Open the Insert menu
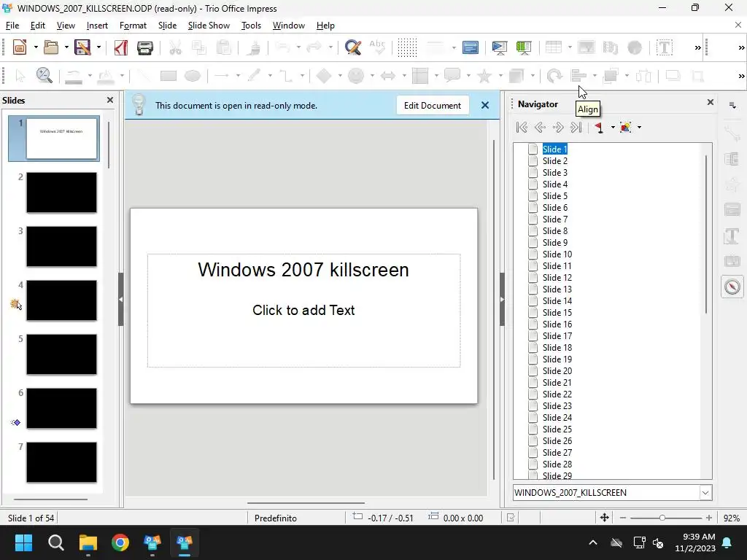747x560 pixels. tap(97, 26)
